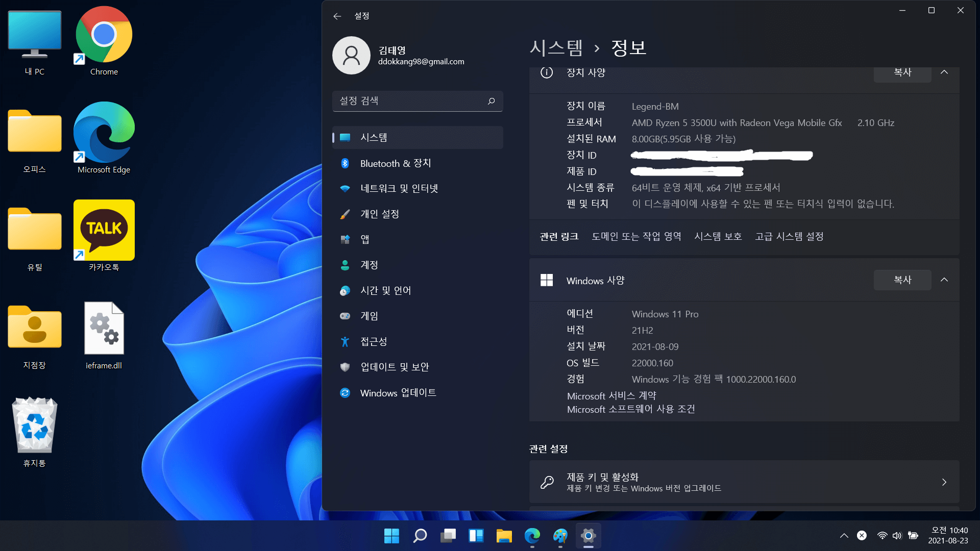Select the OS build value 22000.160
The width and height of the screenshot is (980, 551).
pyautogui.click(x=652, y=363)
